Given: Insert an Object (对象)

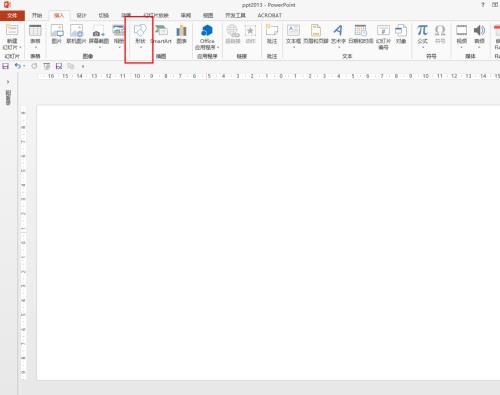Looking at the screenshot, I should click(x=401, y=34).
